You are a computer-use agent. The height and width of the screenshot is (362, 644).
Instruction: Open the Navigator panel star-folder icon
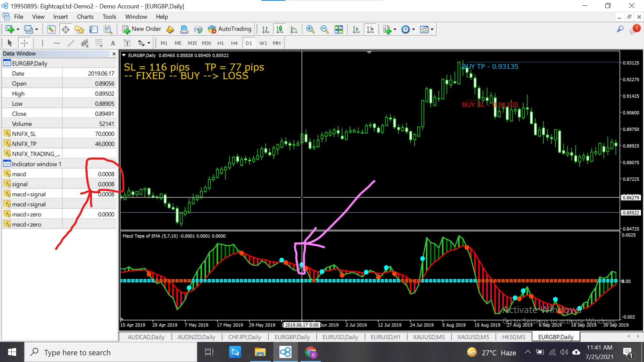coord(79,29)
